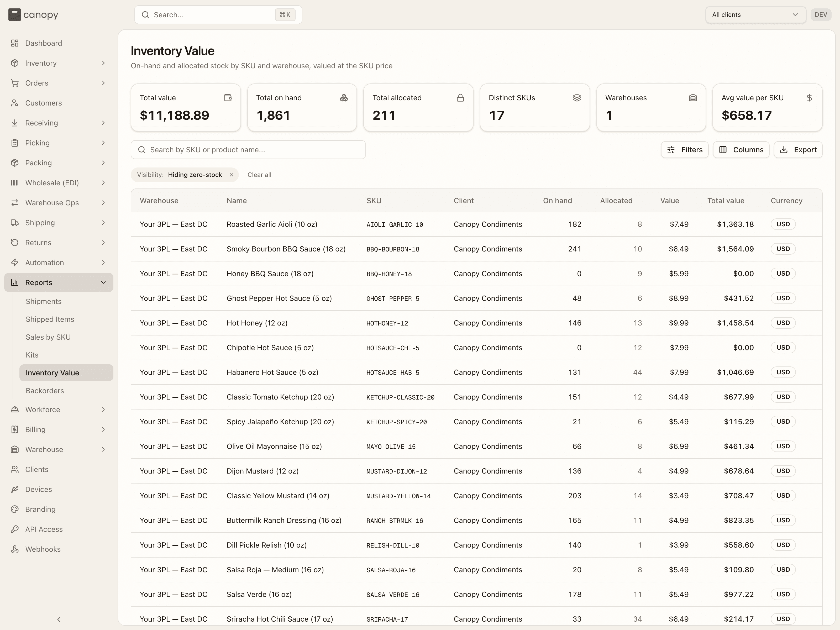Click the Avg value dollar icon
The height and width of the screenshot is (630, 840).
click(x=809, y=98)
